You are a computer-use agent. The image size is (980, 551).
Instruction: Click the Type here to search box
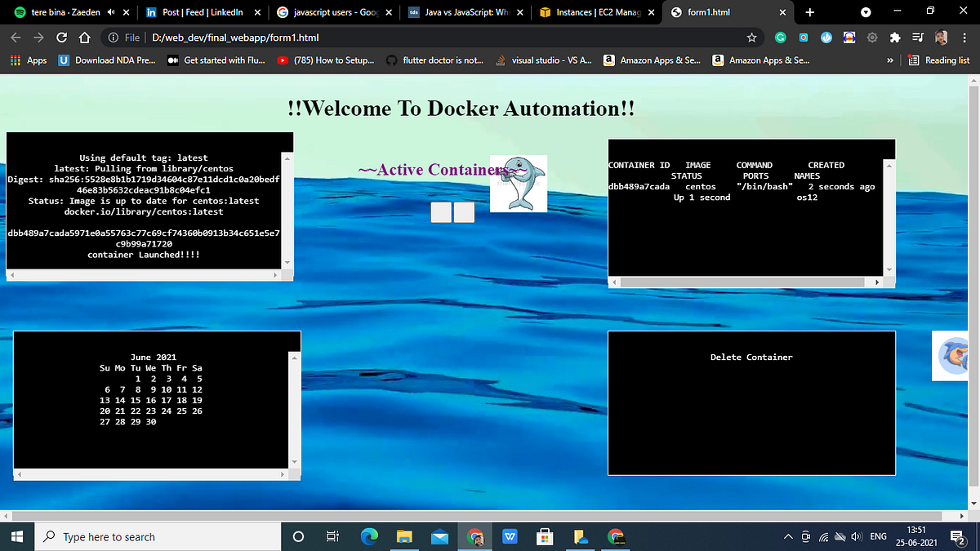point(157,536)
